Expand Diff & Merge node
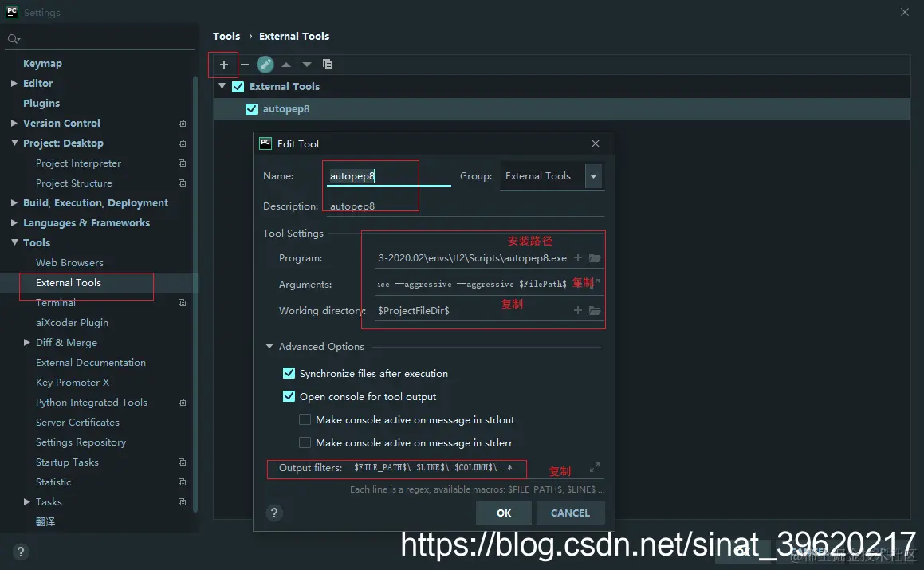 (26, 343)
